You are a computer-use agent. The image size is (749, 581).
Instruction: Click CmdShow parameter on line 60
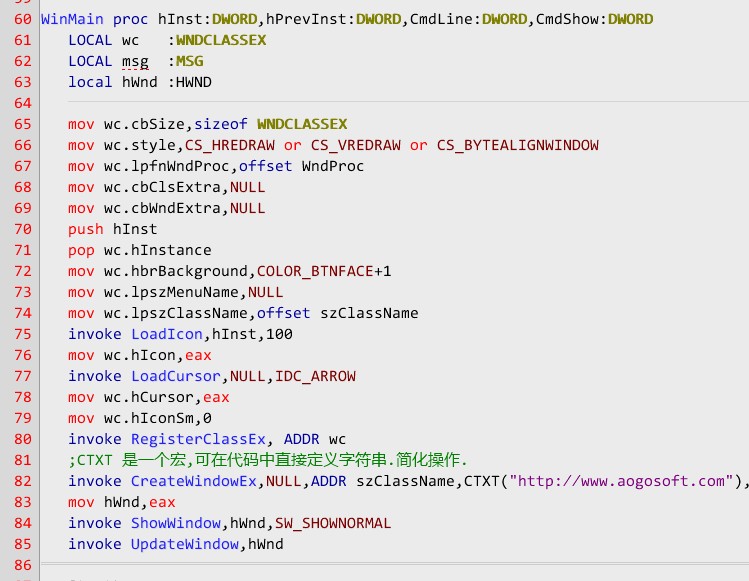pyautogui.click(x=567, y=19)
